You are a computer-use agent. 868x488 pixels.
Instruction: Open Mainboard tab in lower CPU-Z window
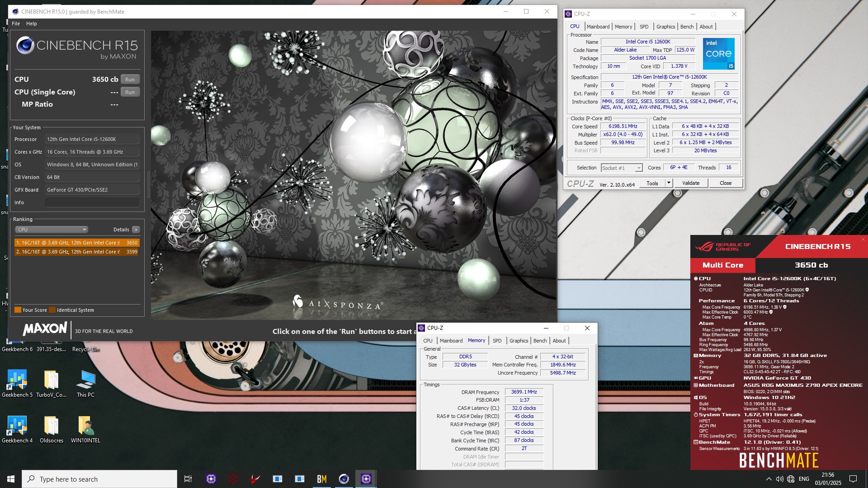coord(451,341)
